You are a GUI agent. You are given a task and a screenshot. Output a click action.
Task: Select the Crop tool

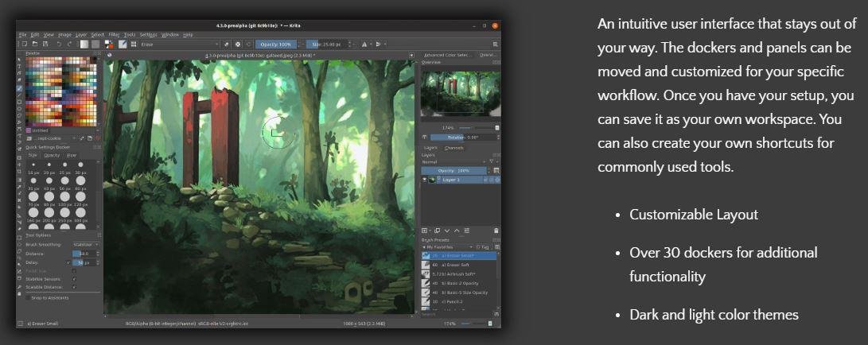pos(19,171)
